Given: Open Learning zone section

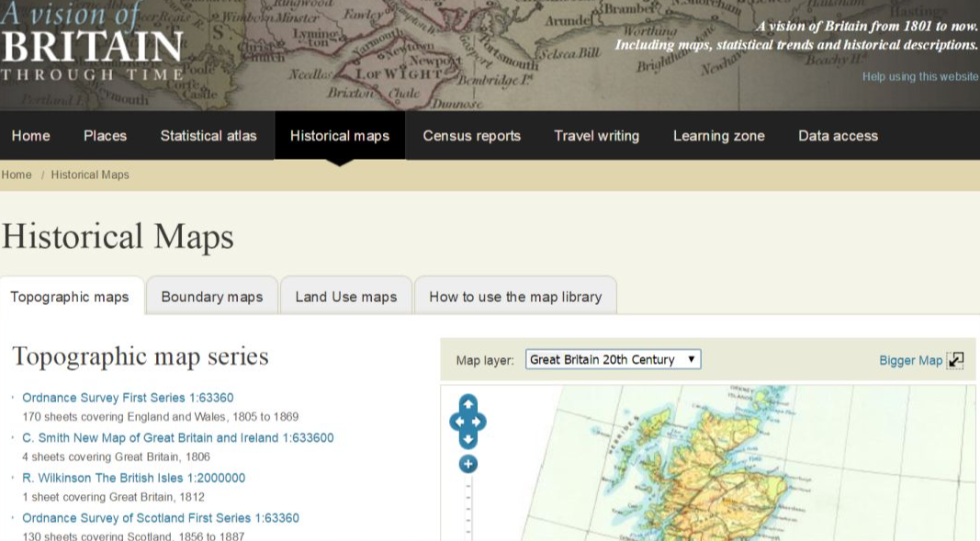Looking at the screenshot, I should pyautogui.click(x=719, y=136).
